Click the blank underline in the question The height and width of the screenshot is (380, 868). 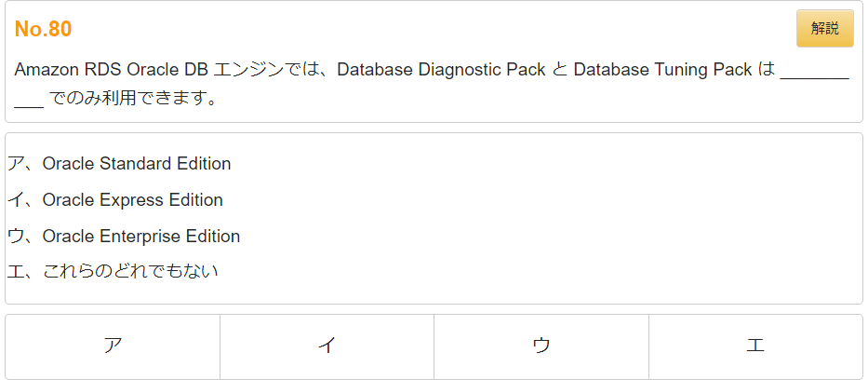coord(814,78)
